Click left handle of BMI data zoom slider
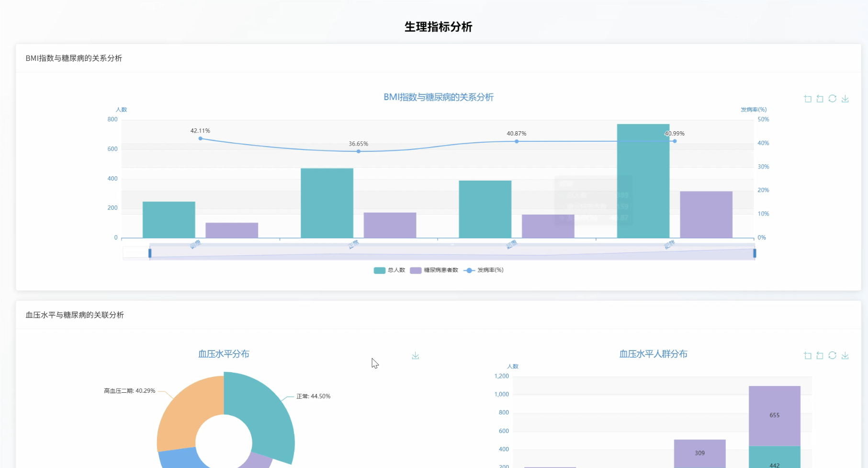Image resolution: width=868 pixels, height=468 pixels. 150,253
